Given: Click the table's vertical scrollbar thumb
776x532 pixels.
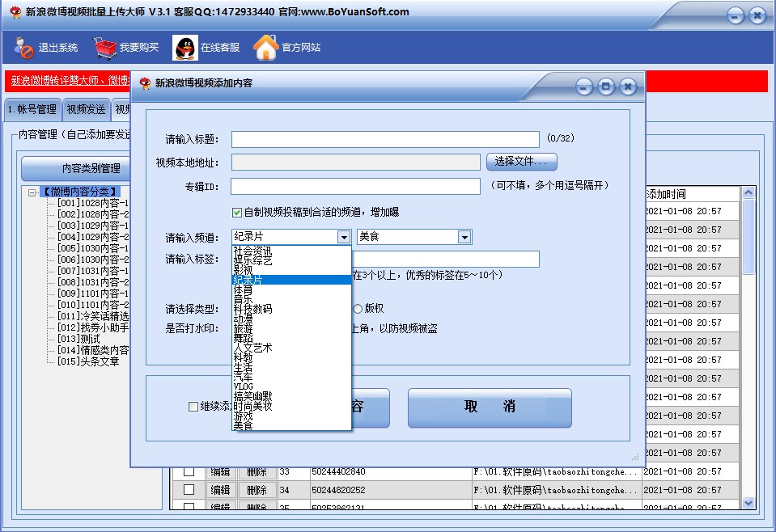Looking at the screenshot, I should 748,237.
